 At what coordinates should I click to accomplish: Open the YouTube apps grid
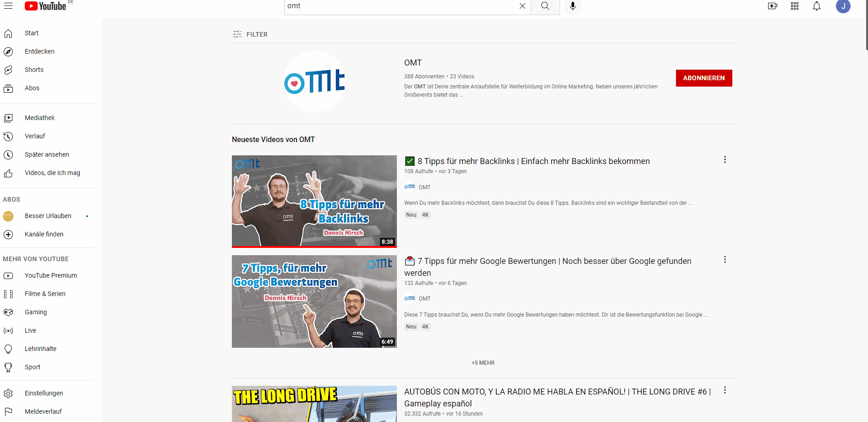click(x=795, y=6)
